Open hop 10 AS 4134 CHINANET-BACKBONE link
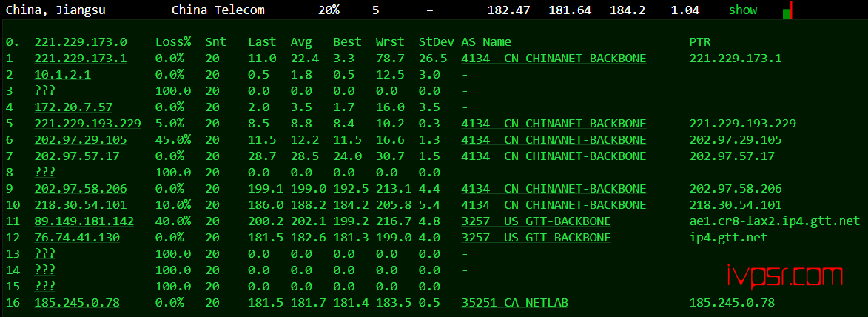 554,205
